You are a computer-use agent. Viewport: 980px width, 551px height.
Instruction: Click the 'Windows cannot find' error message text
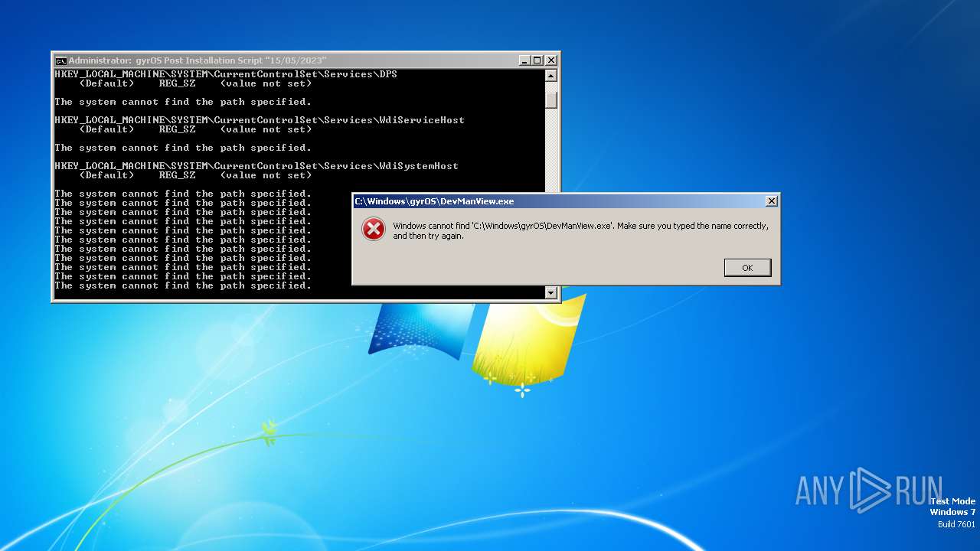(x=580, y=230)
